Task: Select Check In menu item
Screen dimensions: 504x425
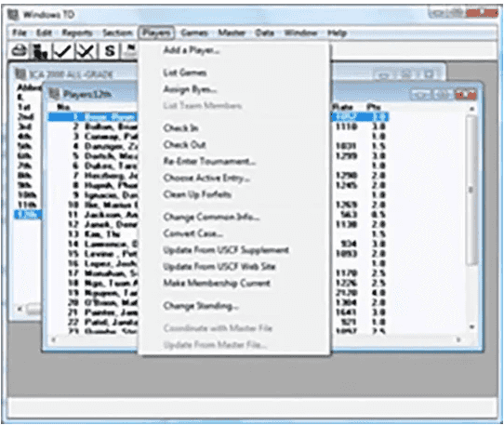Action: click(x=180, y=128)
